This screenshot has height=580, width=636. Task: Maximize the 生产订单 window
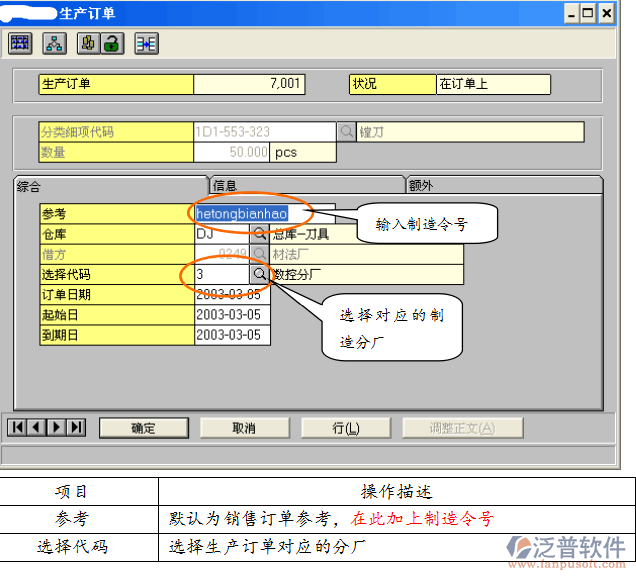pyautogui.click(x=588, y=14)
